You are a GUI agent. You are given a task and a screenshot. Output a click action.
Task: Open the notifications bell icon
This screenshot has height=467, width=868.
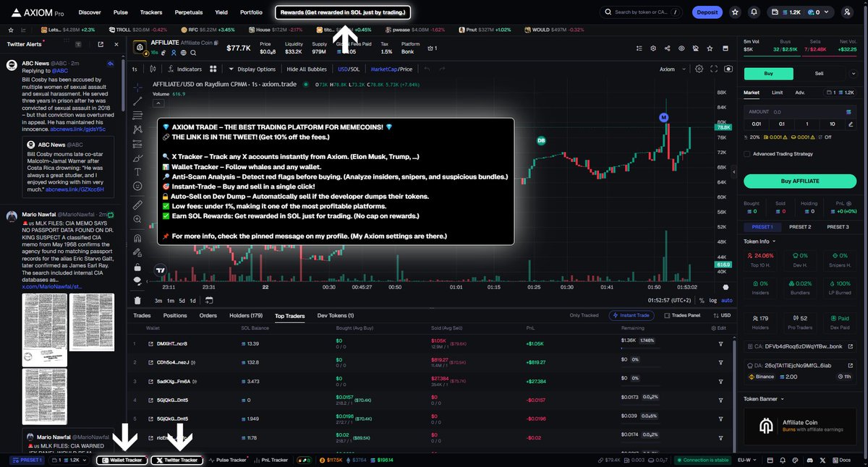(x=754, y=12)
